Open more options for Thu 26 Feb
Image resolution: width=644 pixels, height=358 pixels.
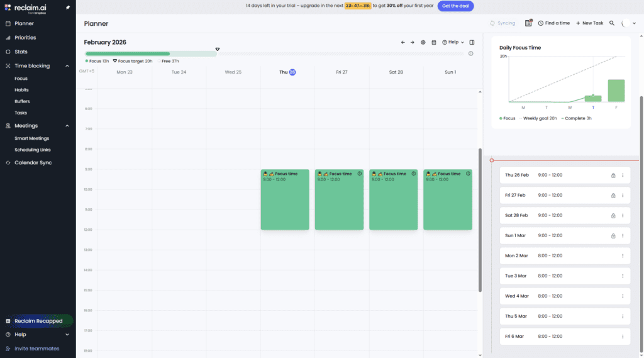click(x=623, y=176)
